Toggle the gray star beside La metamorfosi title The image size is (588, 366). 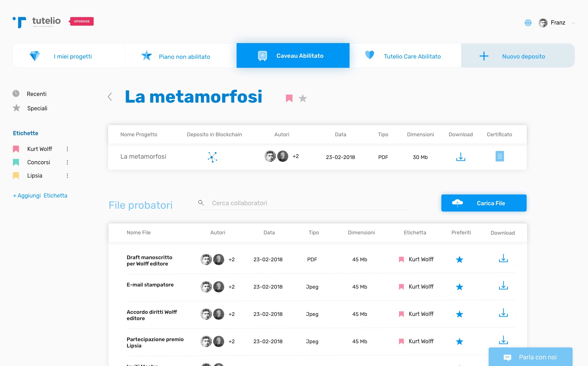pos(303,98)
